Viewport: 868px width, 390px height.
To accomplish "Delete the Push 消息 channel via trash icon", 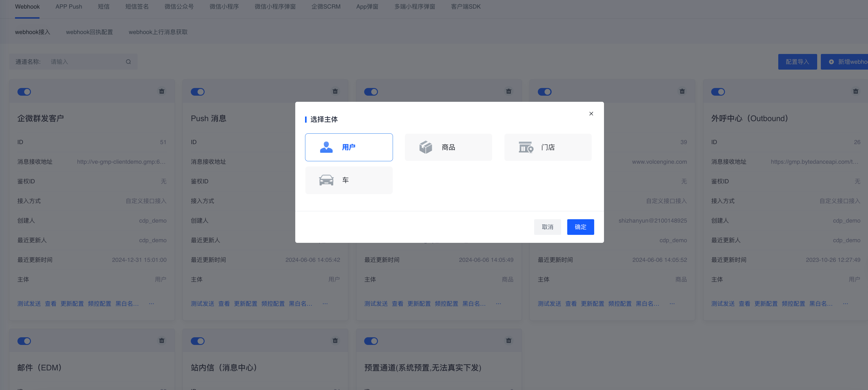I will (x=335, y=91).
